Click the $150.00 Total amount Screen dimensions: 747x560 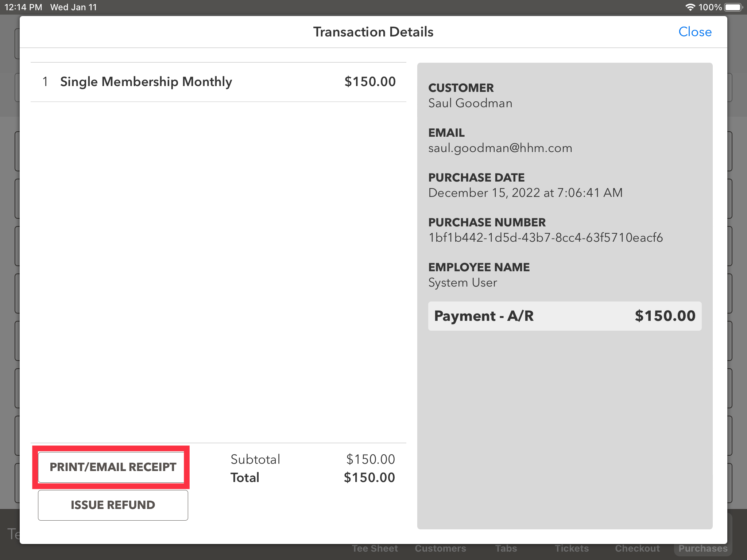369,478
